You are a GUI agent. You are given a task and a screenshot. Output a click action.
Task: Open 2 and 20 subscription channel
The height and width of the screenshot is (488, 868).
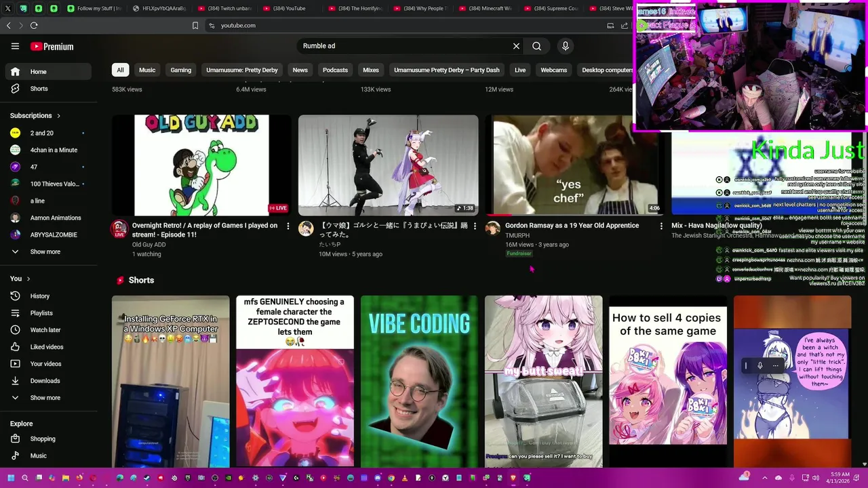[x=48, y=134]
